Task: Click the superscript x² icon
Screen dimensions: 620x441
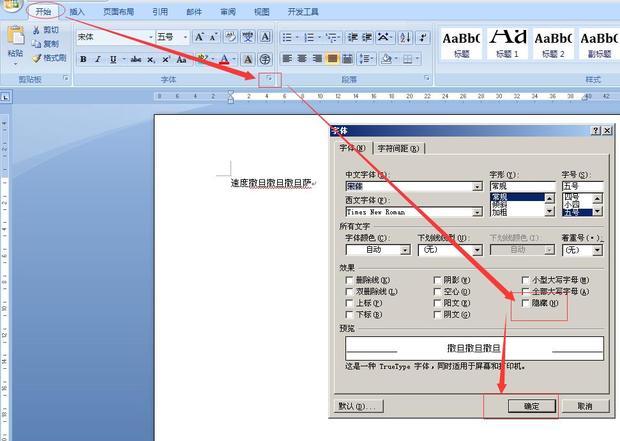Action: (x=166, y=59)
